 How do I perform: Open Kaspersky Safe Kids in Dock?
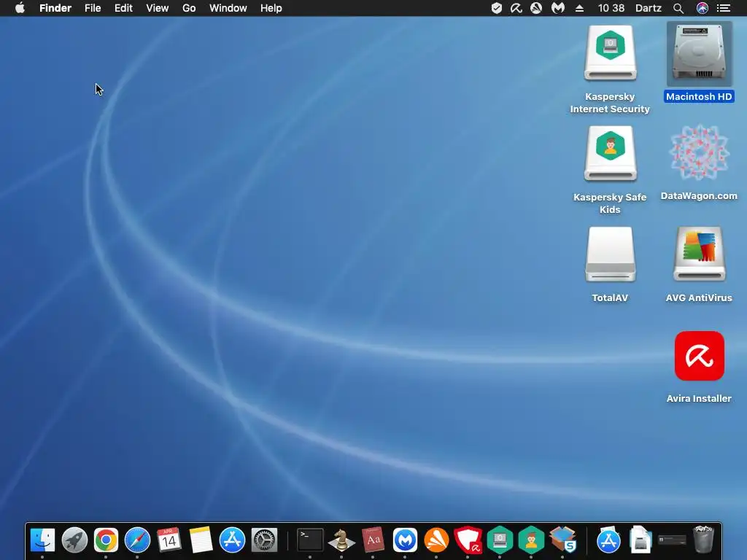(x=531, y=540)
